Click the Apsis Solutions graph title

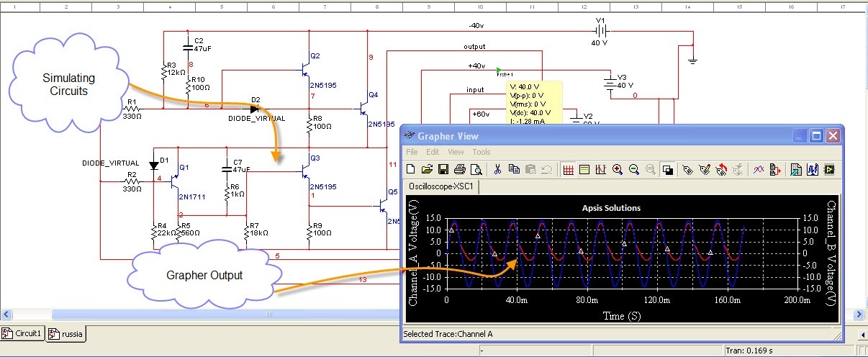611,208
